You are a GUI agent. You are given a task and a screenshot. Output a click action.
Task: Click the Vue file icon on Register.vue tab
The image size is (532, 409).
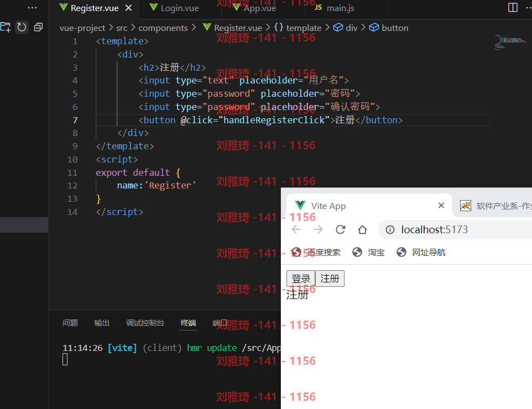click(64, 7)
